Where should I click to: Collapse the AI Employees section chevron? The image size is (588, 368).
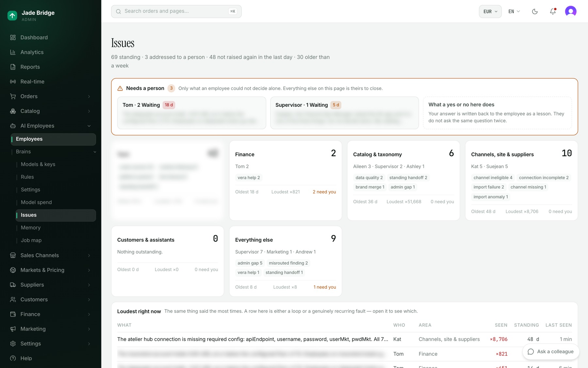point(89,126)
